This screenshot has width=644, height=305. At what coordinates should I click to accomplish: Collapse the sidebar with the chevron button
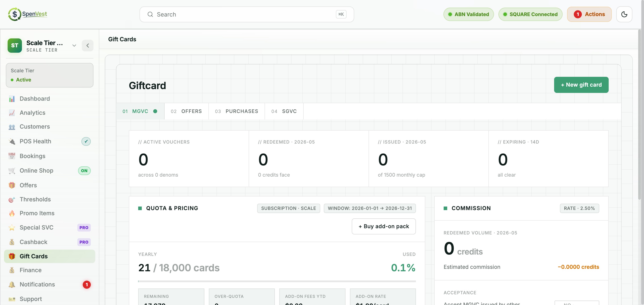87,45
